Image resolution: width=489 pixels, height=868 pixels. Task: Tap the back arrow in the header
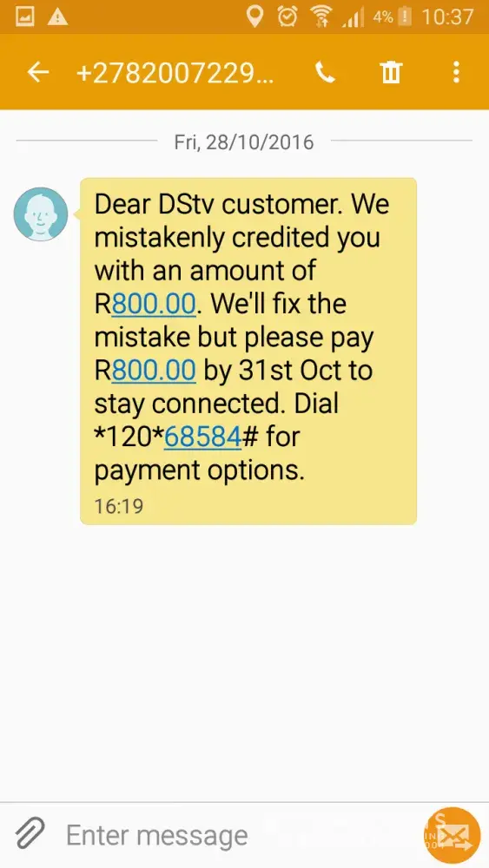(x=38, y=72)
